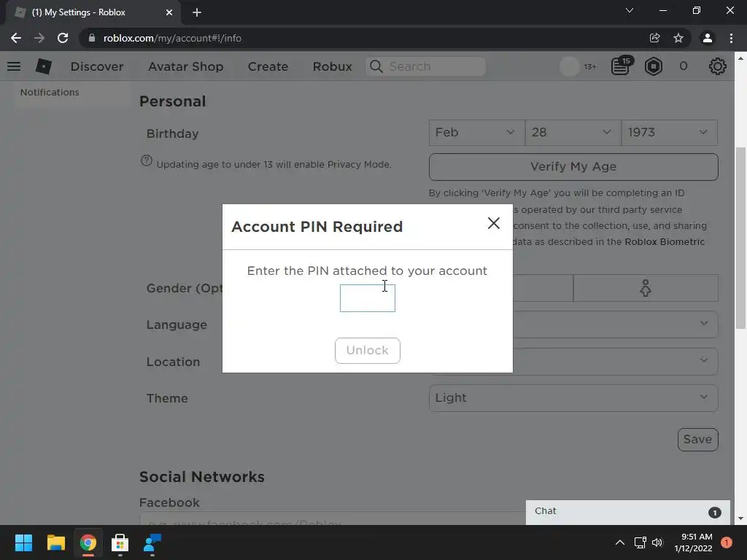Click the search magnifier icon

tap(376, 66)
